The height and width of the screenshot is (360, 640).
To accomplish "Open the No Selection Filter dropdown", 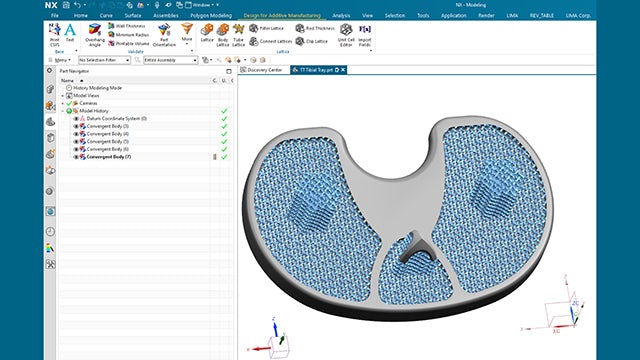I will tap(104, 60).
